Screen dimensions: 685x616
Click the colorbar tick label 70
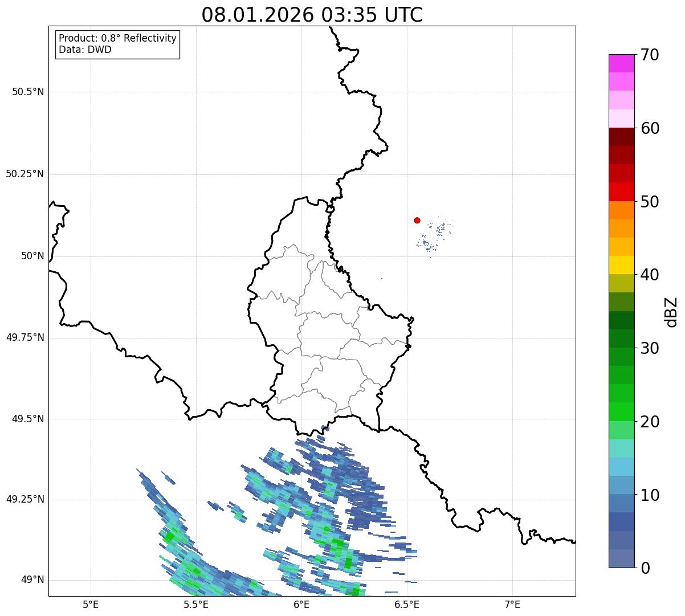pos(650,55)
